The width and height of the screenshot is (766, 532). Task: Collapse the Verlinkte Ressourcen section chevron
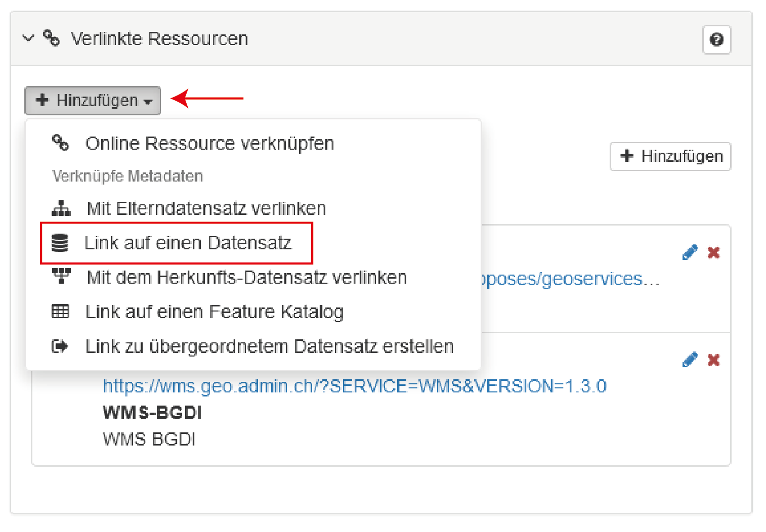28,38
